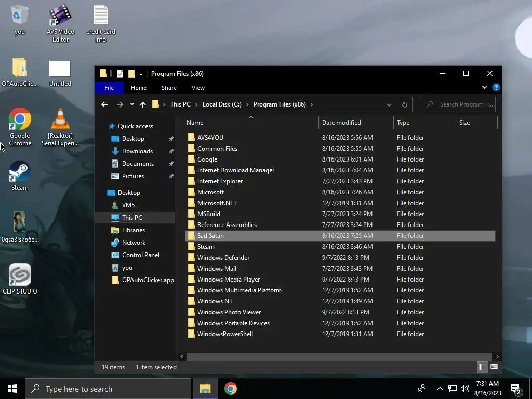Click the Explorer forward arrow
Screen dimensions: 532x399
120,104
